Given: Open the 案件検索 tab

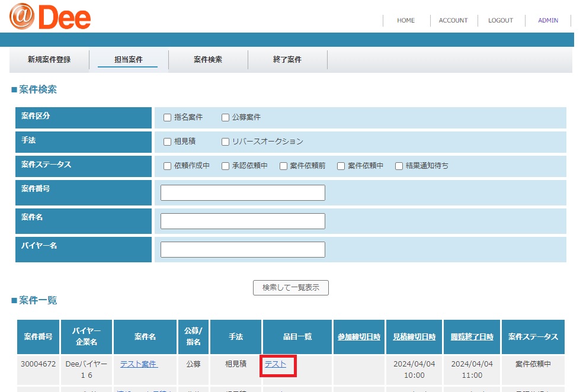Looking at the screenshot, I should pyautogui.click(x=208, y=59).
